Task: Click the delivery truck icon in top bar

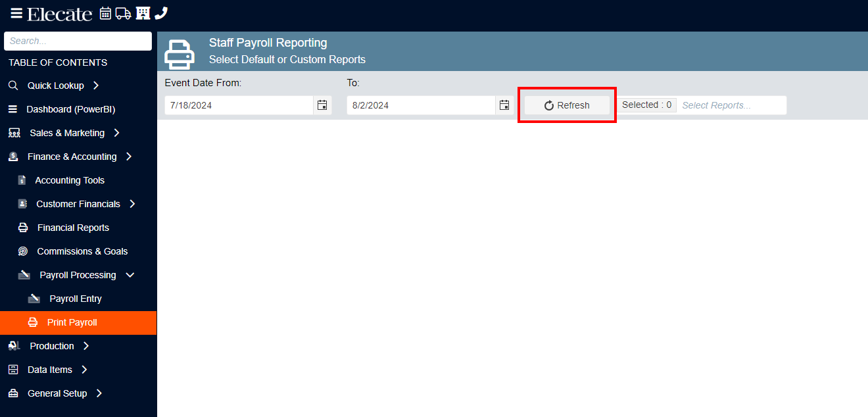Action: click(123, 13)
